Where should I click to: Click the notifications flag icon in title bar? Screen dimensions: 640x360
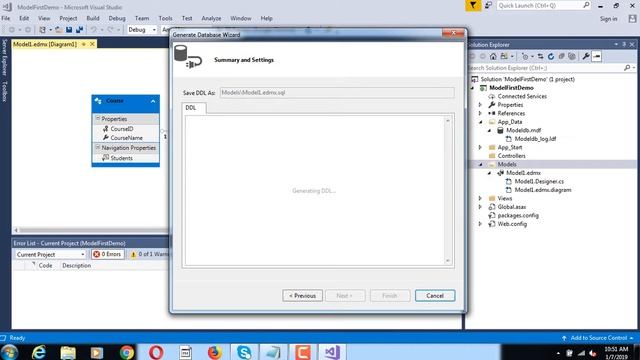[x=473, y=6]
